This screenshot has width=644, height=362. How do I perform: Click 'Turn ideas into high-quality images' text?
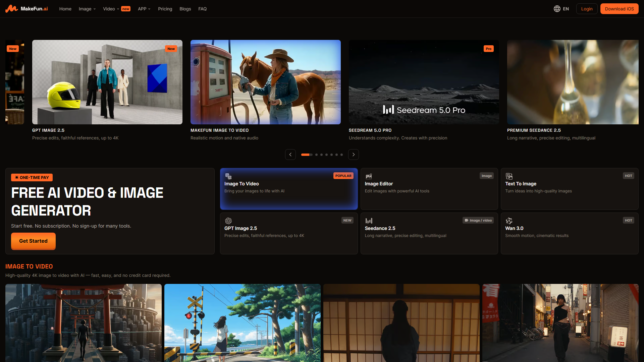(x=539, y=191)
